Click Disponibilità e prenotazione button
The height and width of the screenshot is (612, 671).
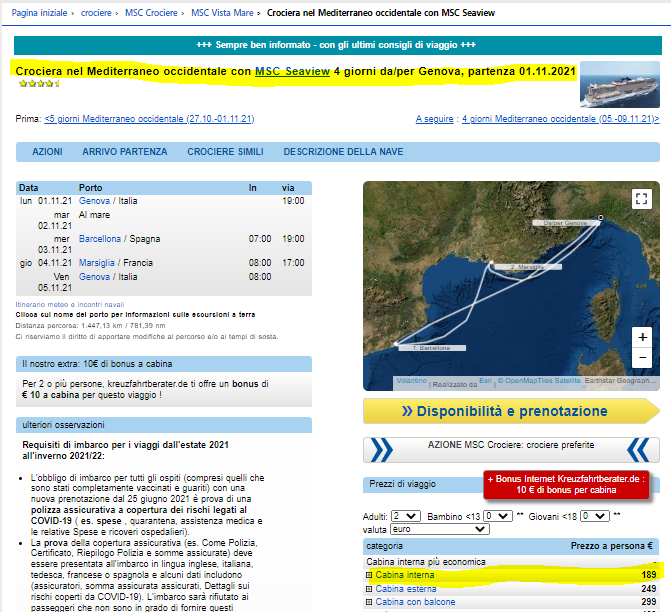click(511, 411)
